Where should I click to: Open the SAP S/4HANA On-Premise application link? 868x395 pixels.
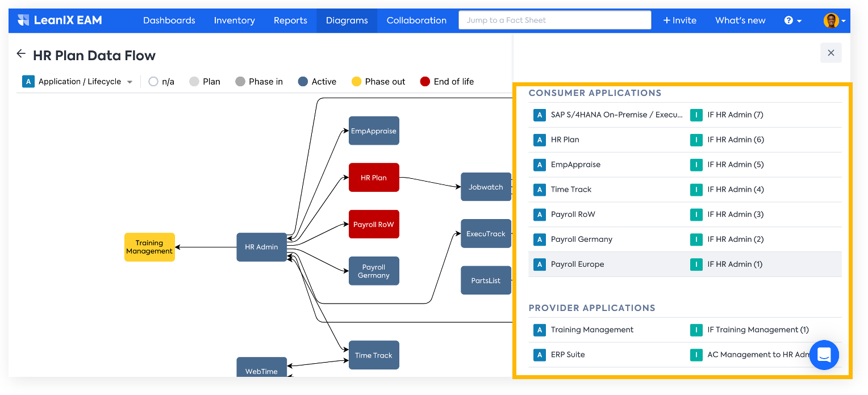[617, 115]
